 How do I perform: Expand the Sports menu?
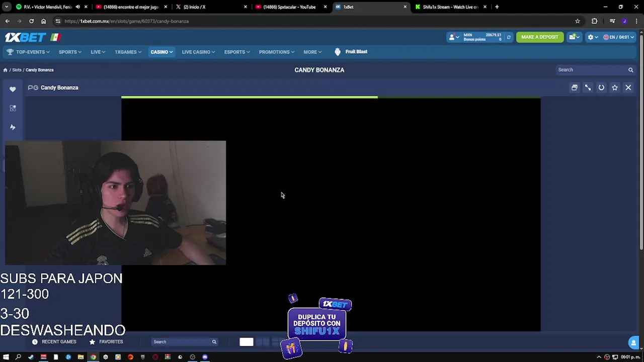[70, 52]
